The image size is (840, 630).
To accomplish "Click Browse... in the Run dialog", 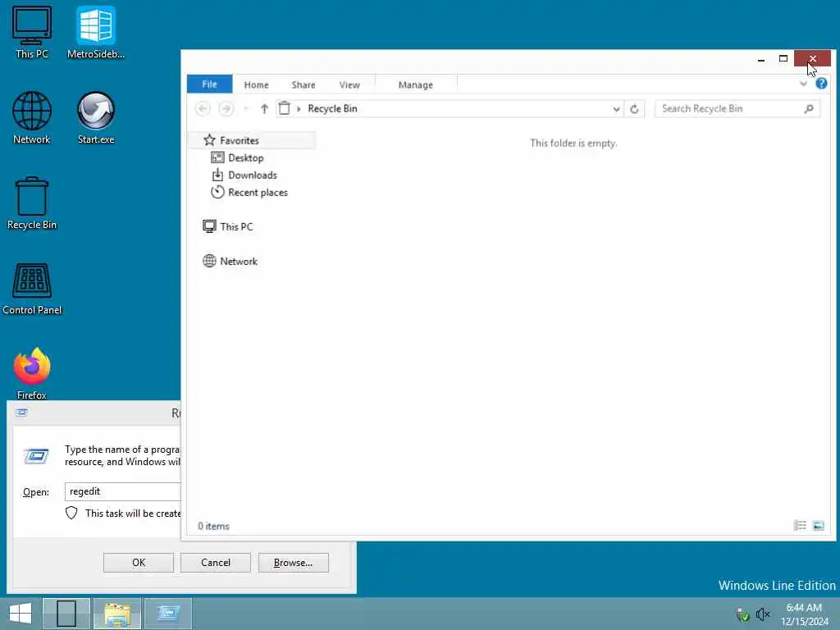I will [x=293, y=563].
